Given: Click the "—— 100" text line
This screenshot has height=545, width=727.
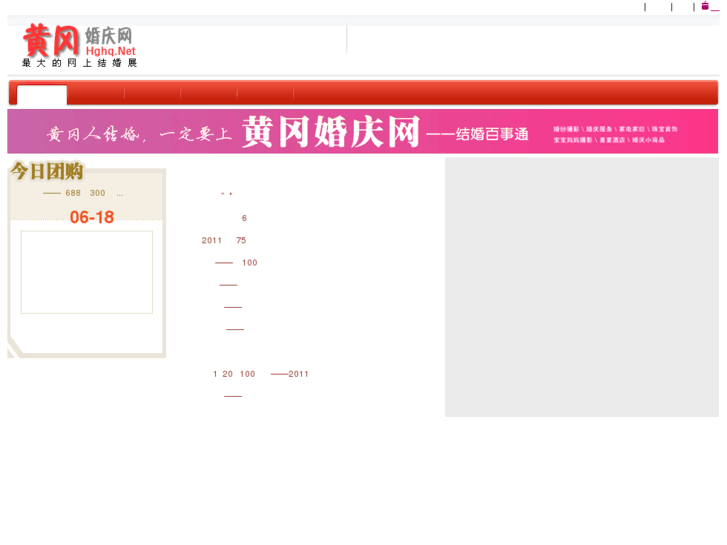Looking at the screenshot, I should pos(236,263).
